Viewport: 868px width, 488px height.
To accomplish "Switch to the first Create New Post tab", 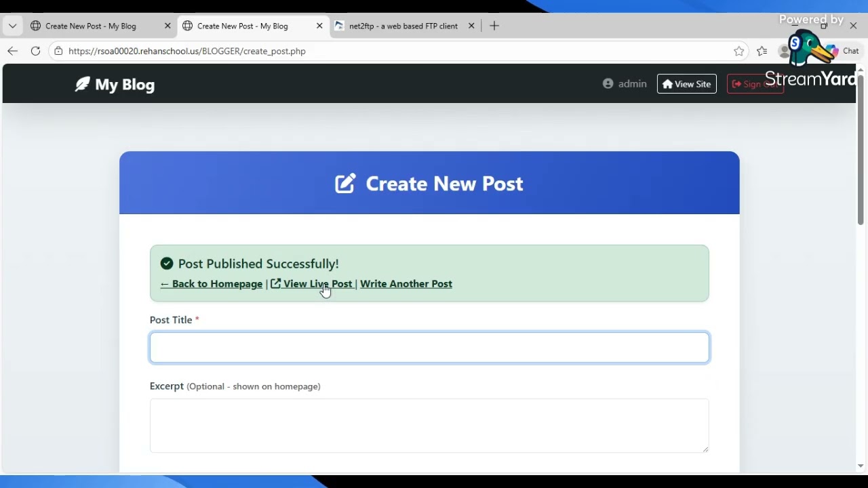I will point(91,26).
